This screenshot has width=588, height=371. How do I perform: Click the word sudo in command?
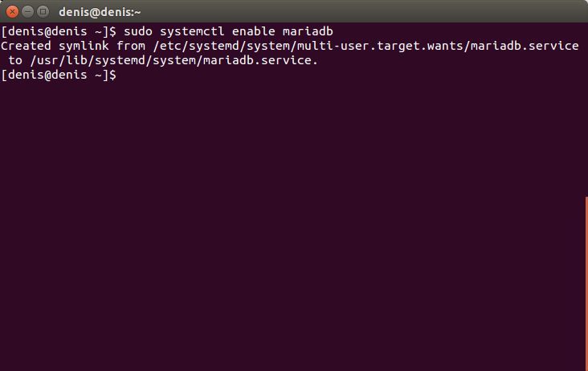click(138, 31)
